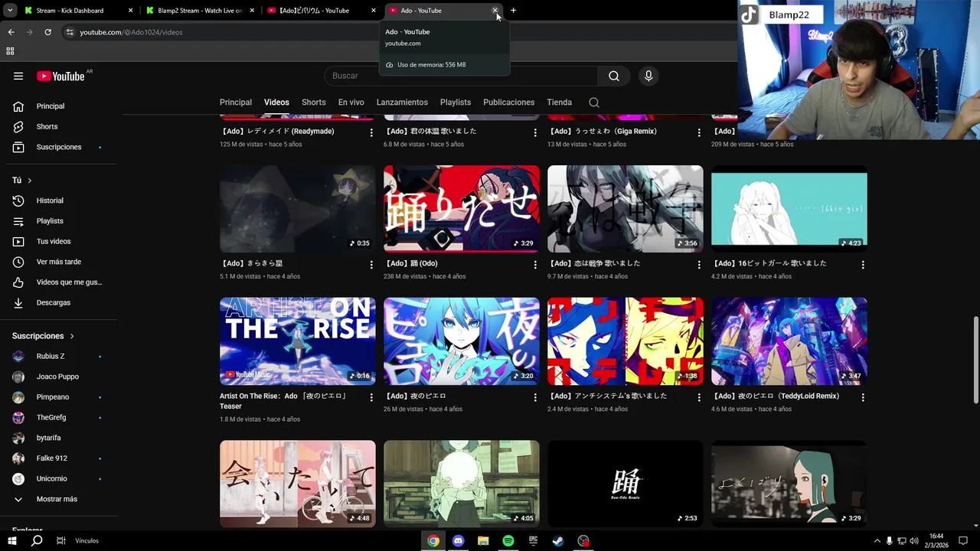
Task: Click the YouTube logo
Action: pyautogui.click(x=60, y=76)
